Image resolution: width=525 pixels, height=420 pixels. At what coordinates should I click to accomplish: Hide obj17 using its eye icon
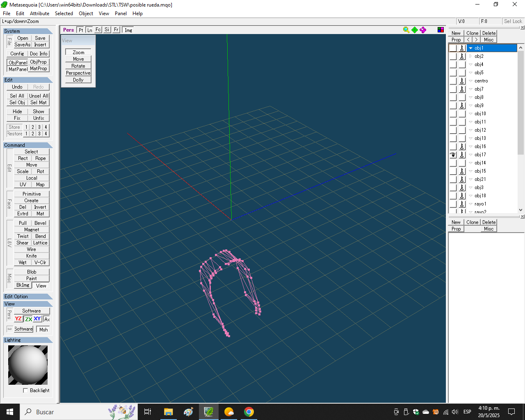[x=453, y=155]
